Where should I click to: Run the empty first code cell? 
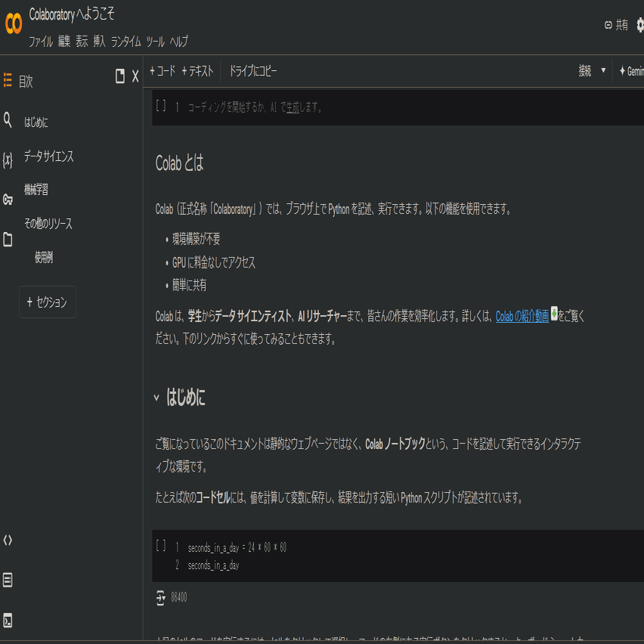(161, 107)
